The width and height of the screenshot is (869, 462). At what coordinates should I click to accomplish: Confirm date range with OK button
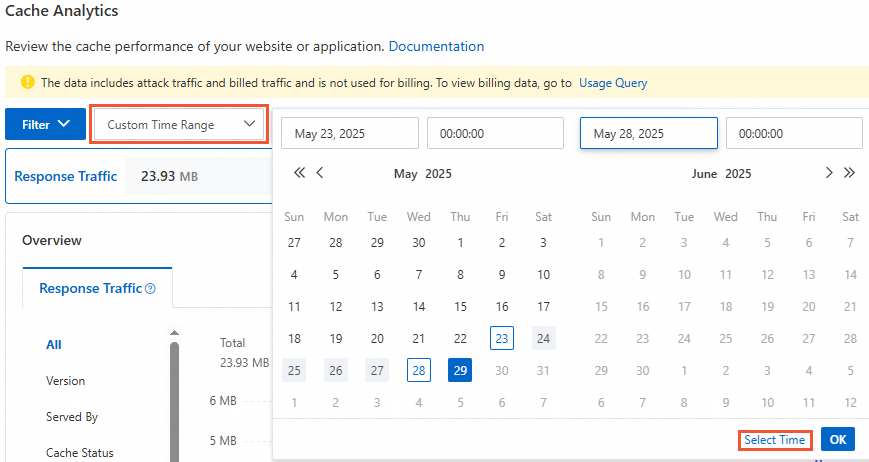pyautogui.click(x=837, y=439)
